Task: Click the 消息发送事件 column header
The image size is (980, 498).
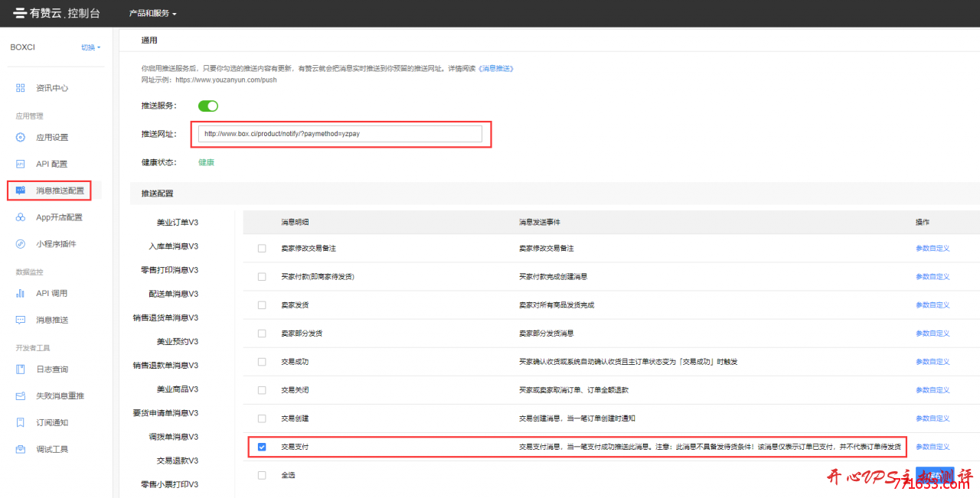Action: (x=540, y=222)
